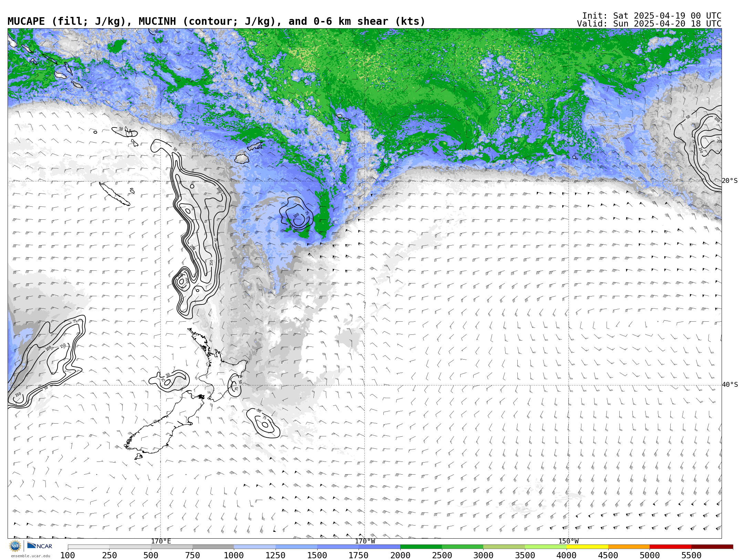744x560 pixels.
Task: Click the 2000 colorbar tick label
Action: tap(400, 556)
